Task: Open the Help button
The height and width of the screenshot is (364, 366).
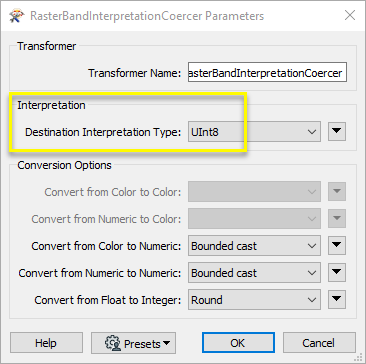Action: pos(46,343)
